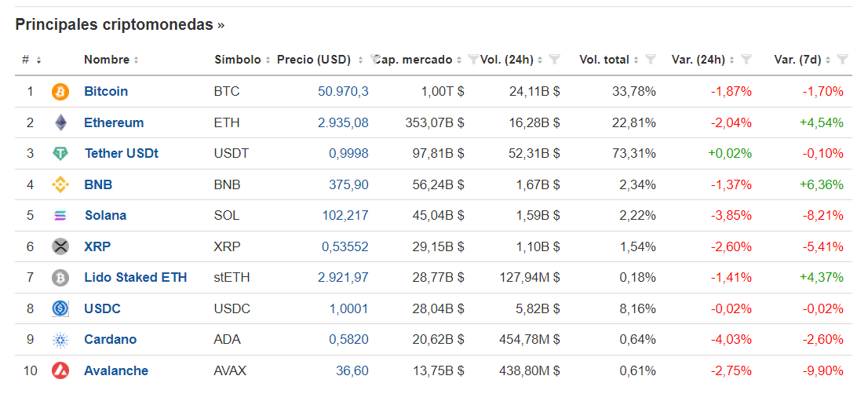The height and width of the screenshot is (394, 868).
Task: Open filter funnel for Var. (24h) column
Action: click(747, 59)
